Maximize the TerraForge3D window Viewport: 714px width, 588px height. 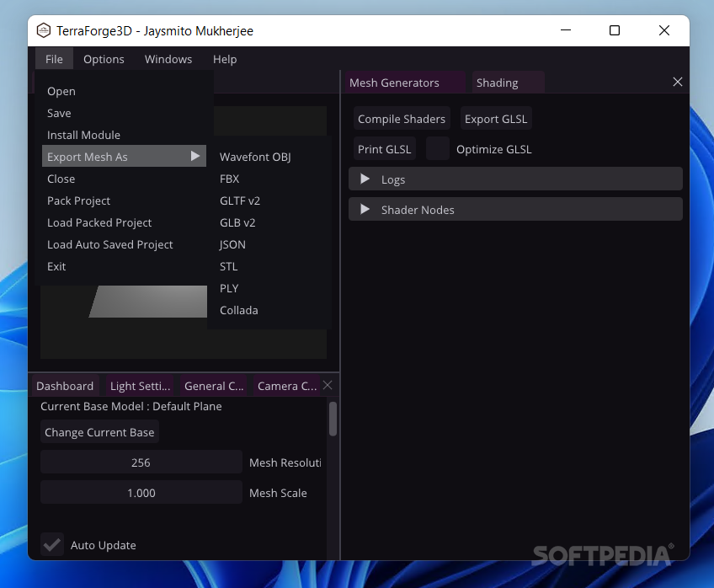[x=615, y=30]
